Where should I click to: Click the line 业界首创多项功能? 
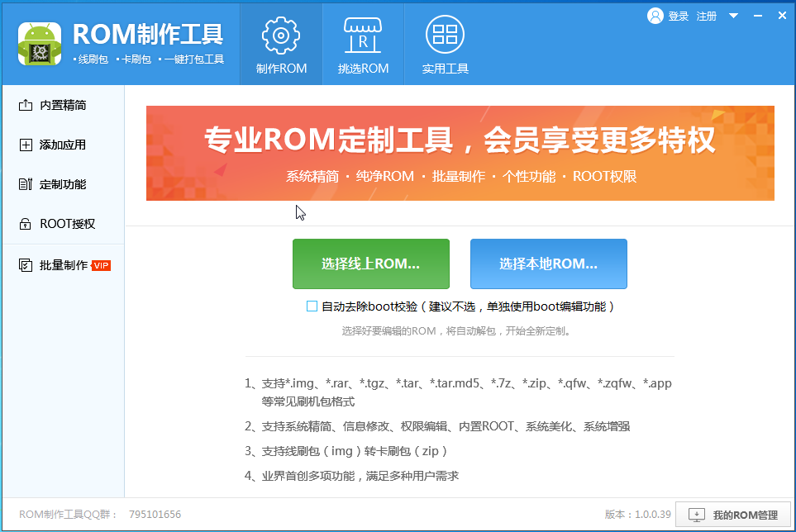pos(352,476)
